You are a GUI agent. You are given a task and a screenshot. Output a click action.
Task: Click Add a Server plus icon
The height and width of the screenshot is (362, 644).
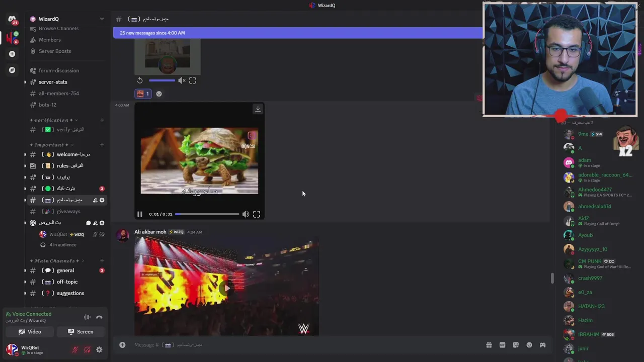(x=12, y=54)
